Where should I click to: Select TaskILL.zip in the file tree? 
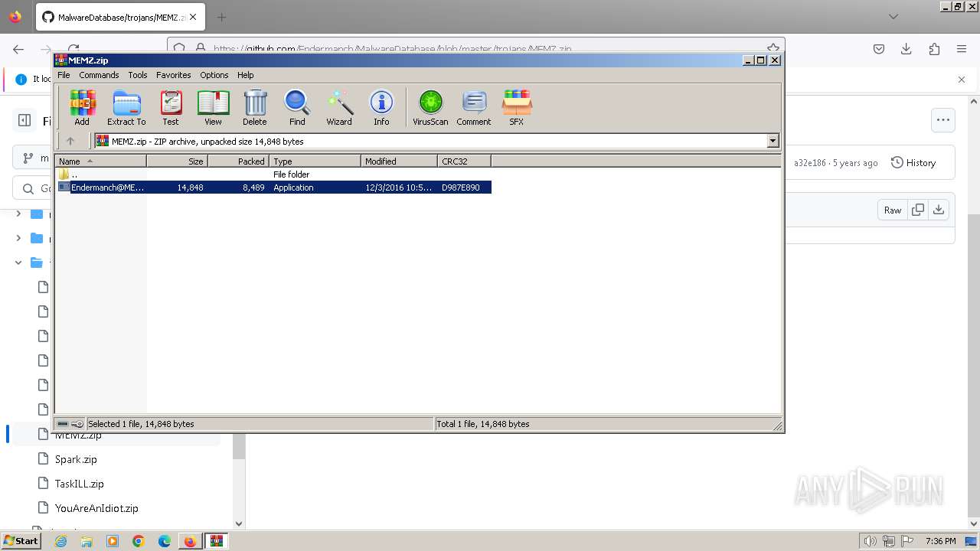tap(79, 484)
